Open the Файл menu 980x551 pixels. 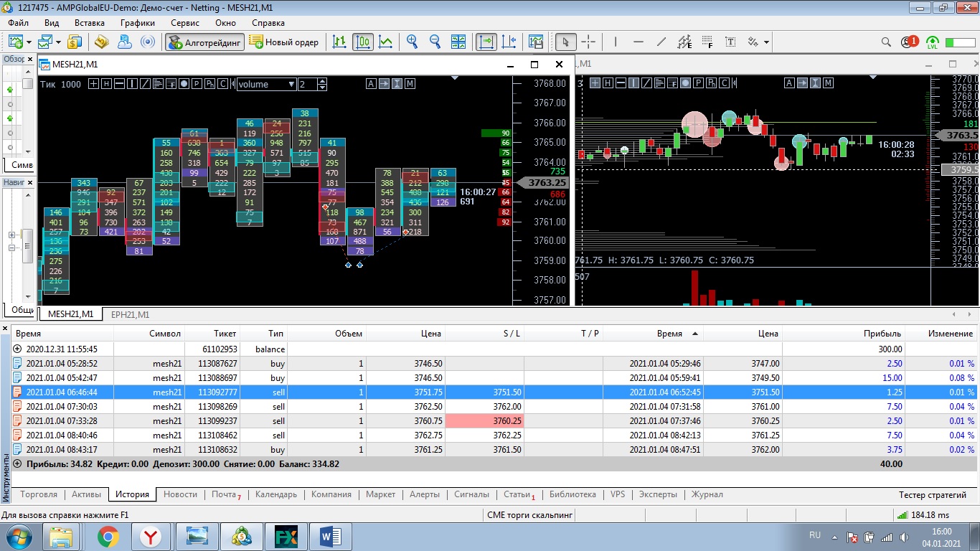(19, 23)
